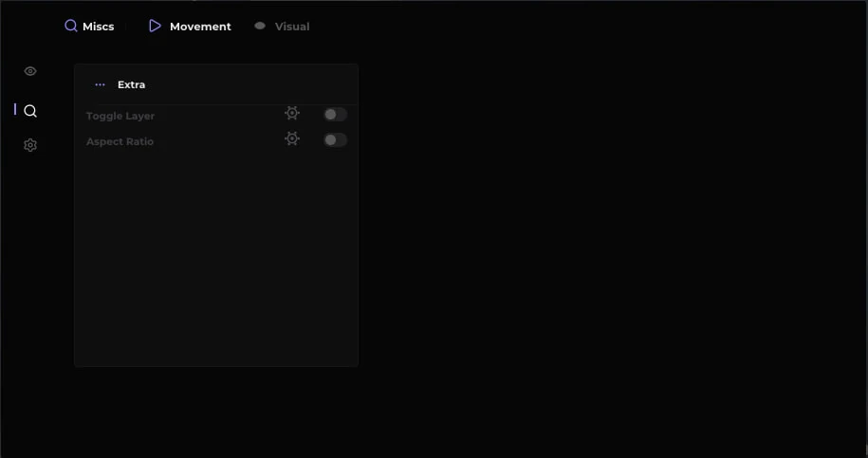Open the Visual tab
Screen dimensions: 868x458
point(282,27)
